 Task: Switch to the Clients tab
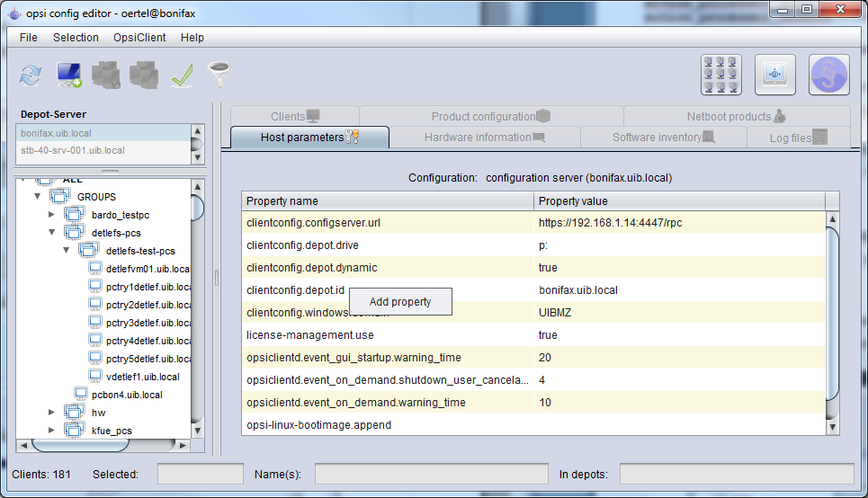click(295, 116)
